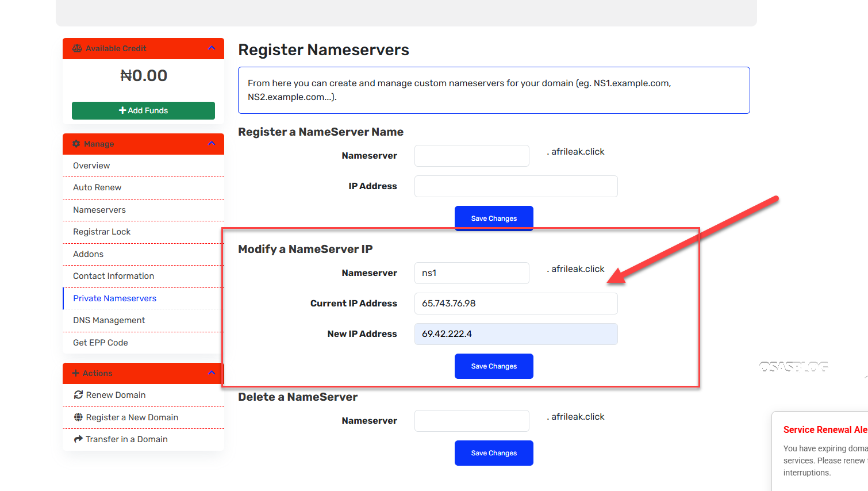Open Registrar Lock settings
The image size is (868, 491).
[x=102, y=232]
